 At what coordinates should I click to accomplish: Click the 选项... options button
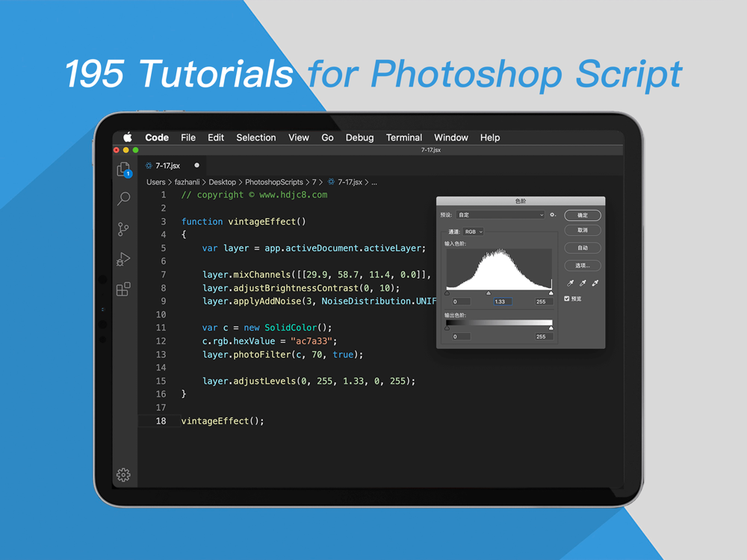[x=583, y=265]
